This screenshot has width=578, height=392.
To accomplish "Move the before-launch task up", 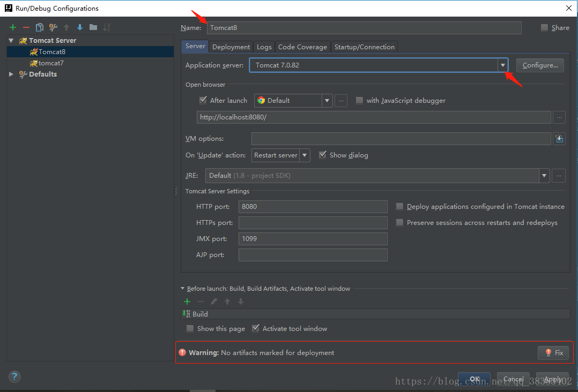I will tap(227, 302).
